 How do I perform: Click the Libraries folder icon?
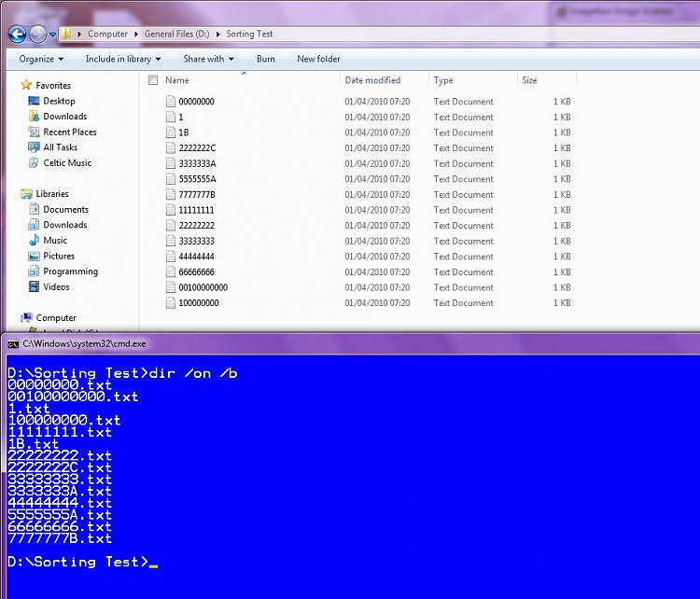point(27,194)
